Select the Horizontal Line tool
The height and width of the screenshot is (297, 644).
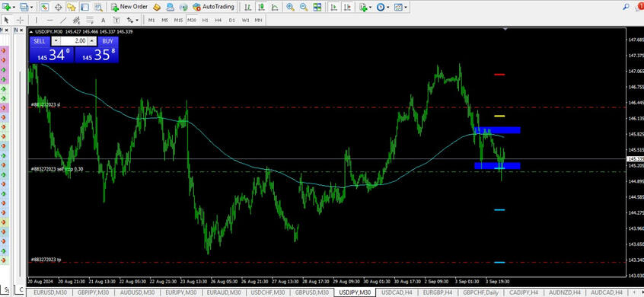[49, 20]
